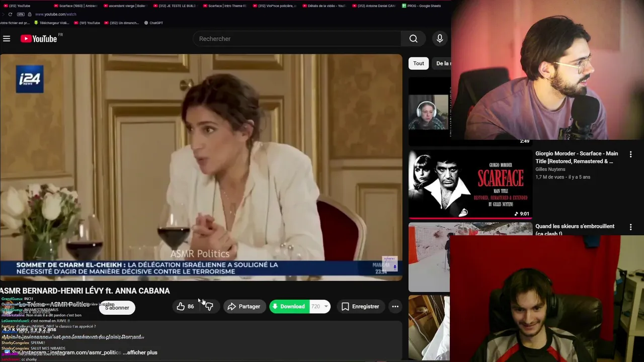Save the video with Enregistrer
The height and width of the screenshot is (362, 644).
(x=360, y=306)
